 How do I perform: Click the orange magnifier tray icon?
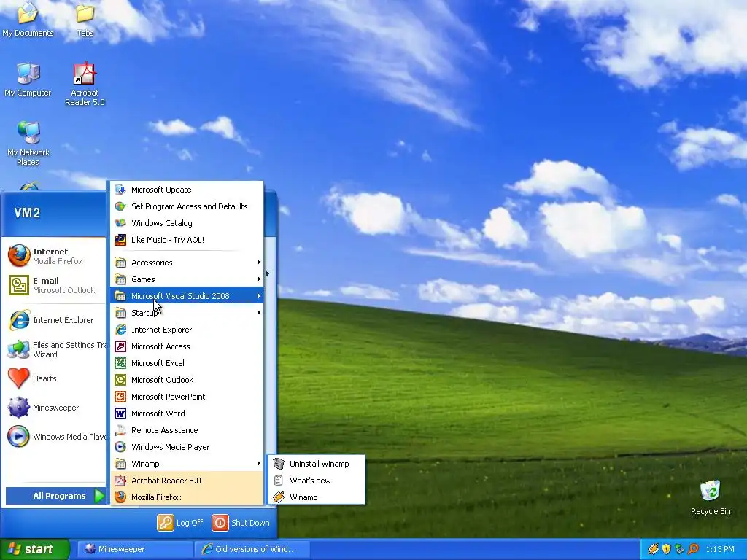[693, 549]
